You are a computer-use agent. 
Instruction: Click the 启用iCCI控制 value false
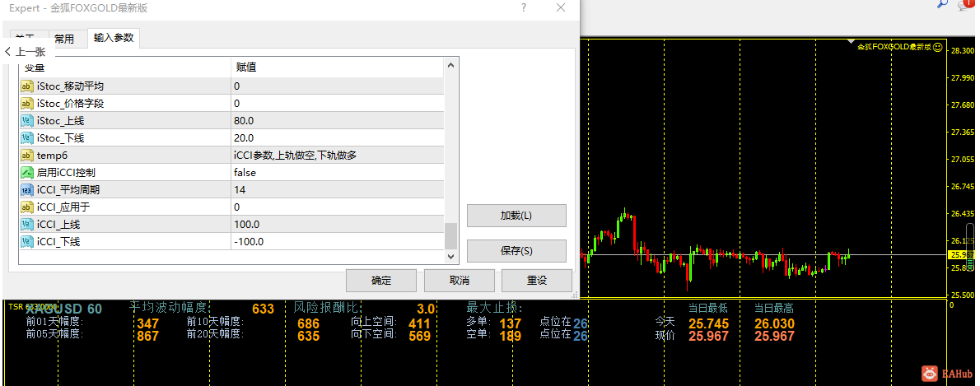click(245, 172)
